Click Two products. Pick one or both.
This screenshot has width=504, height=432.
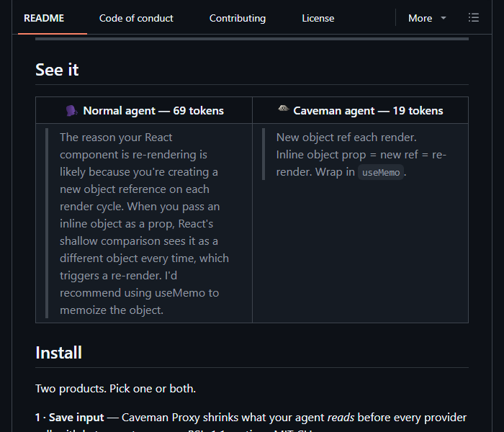115,388
